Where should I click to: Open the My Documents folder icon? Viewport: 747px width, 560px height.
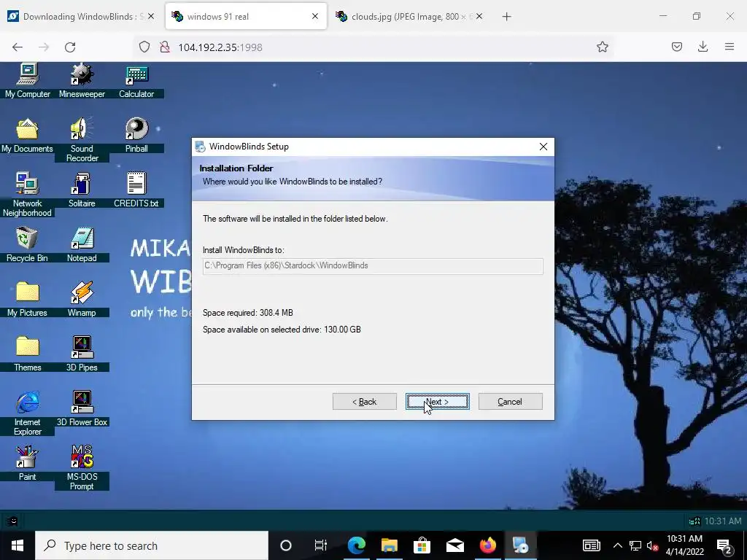[x=27, y=135]
